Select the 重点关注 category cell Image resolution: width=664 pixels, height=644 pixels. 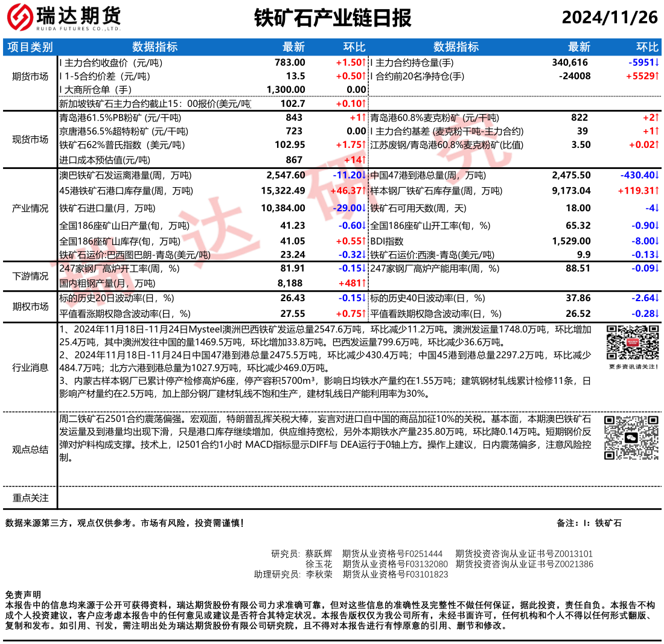(30, 498)
